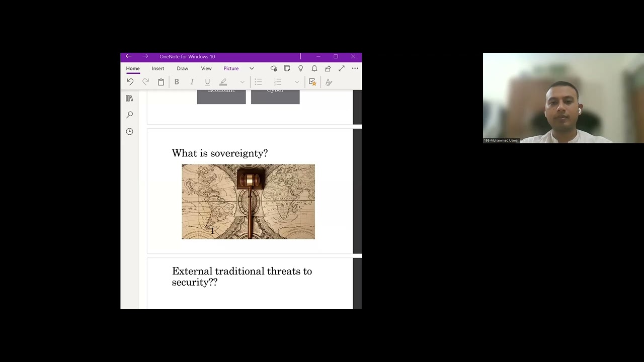Viewport: 644px width, 362px height.
Task: Share this notebook
Action: point(328,68)
